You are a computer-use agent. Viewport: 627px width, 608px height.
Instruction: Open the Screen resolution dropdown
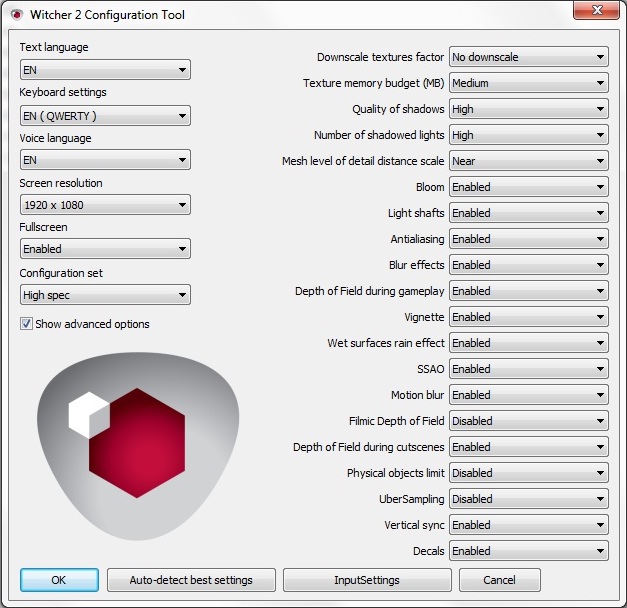pos(105,205)
